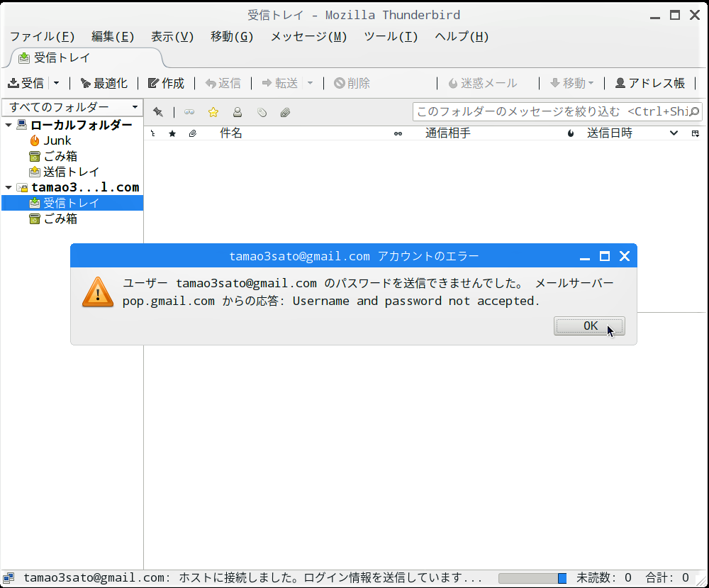Image resolution: width=709 pixels, height=588 pixels.
Task: Mark as junk with 迷惑メール button
Action: point(483,83)
